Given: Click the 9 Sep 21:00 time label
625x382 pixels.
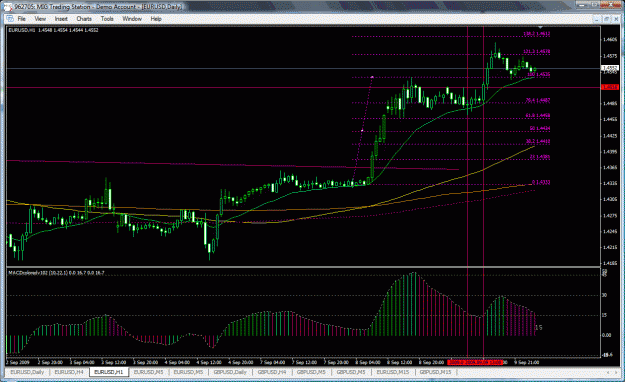Looking at the screenshot, I should point(526,362).
